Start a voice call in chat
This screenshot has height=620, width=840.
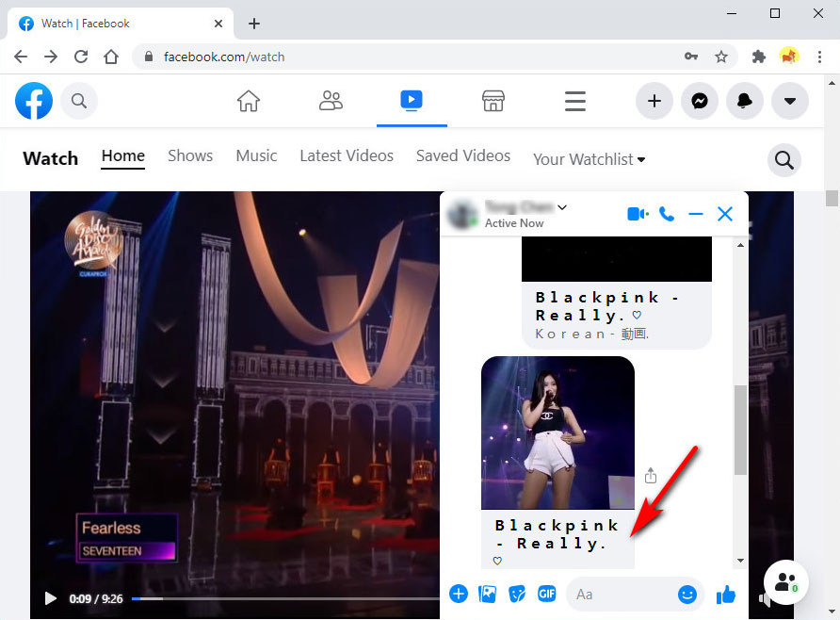667,214
